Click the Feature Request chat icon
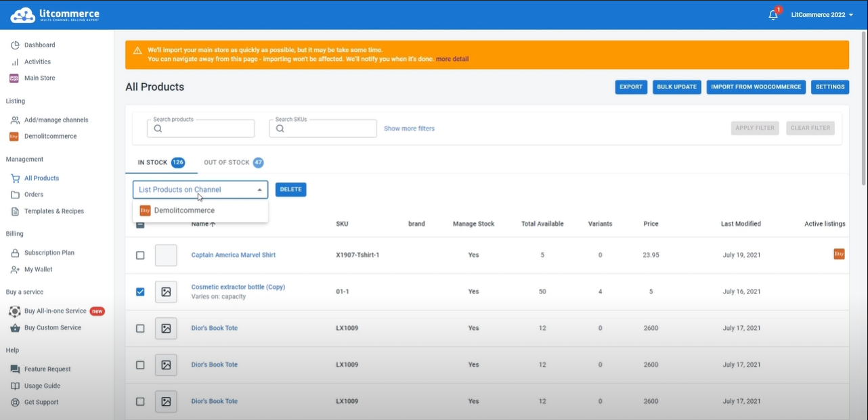Screen dimensions: 868x420 tap(15, 369)
